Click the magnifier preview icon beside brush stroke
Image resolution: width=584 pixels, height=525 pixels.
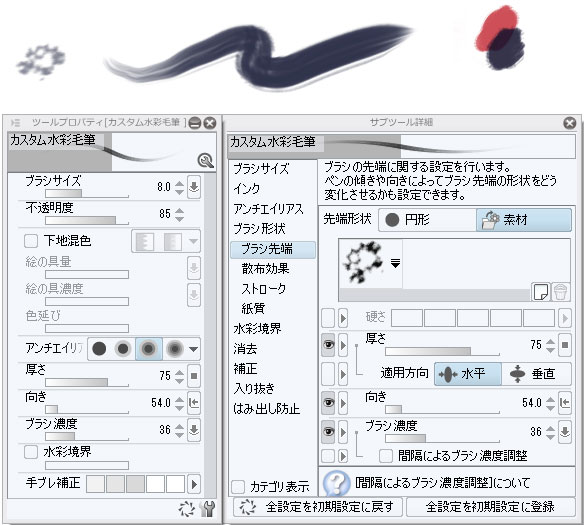[x=205, y=160]
